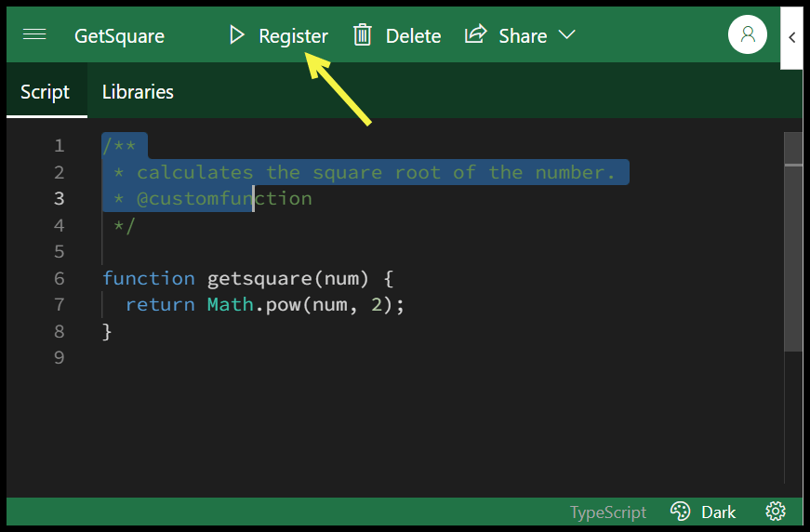Switch to the Libraries tab
The image size is (810, 532).
point(138,91)
